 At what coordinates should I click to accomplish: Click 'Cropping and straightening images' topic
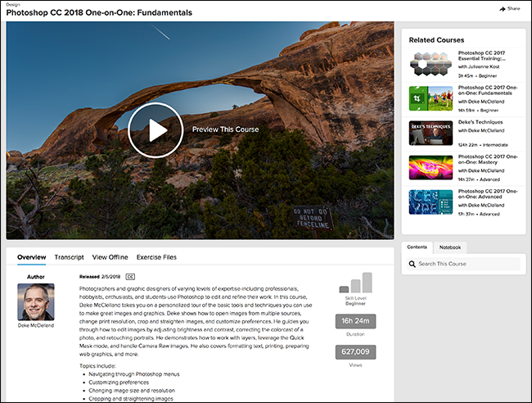131,399
